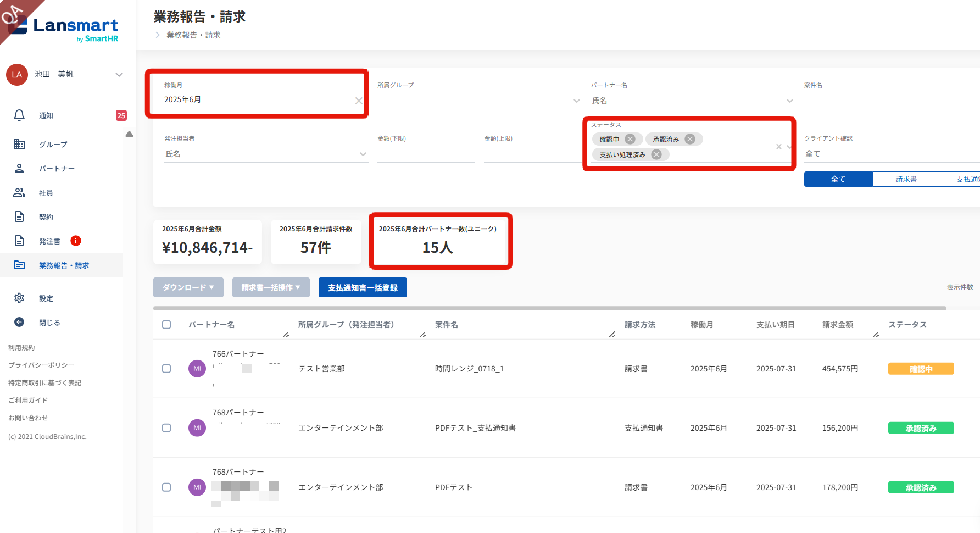Screen dimensions: 980x533
Task: Open the ステータス multi-select dropdown arrow
Action: click(789, 147)
